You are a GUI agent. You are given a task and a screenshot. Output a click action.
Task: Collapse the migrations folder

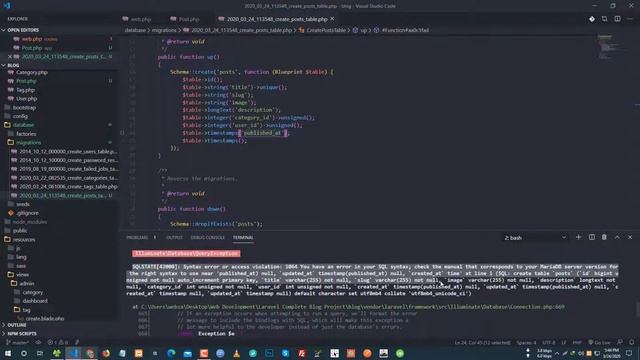pyautogui.click(x=29, y=142)
